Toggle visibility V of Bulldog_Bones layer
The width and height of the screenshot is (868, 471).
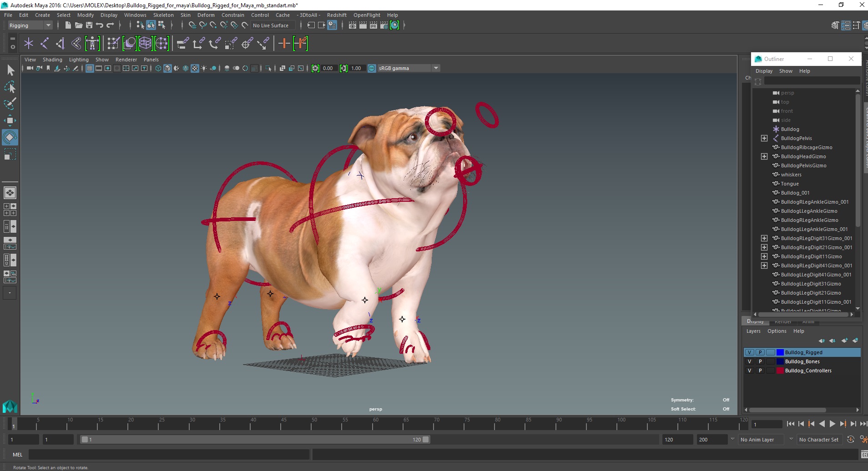click(750, 361)
